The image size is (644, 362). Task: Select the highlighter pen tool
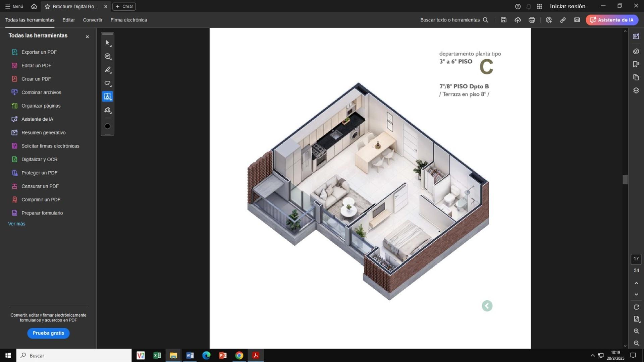point(107,70)
